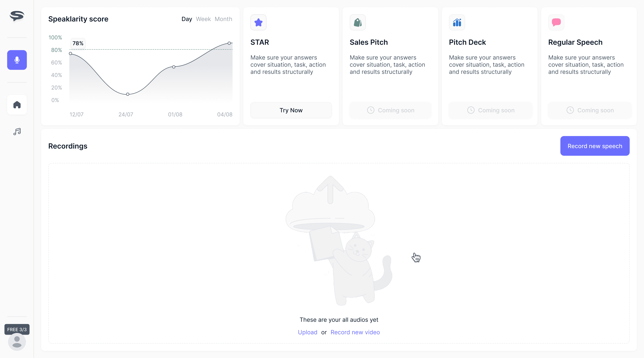Screen dimensions: 644x358
Task: Click the Sales Pitch tag icon
Action: (x=357, y=23)
